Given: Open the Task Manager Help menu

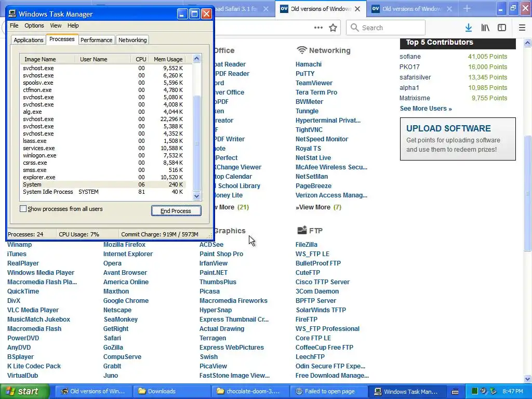Looking at the screenshot, I should point(73,25).
